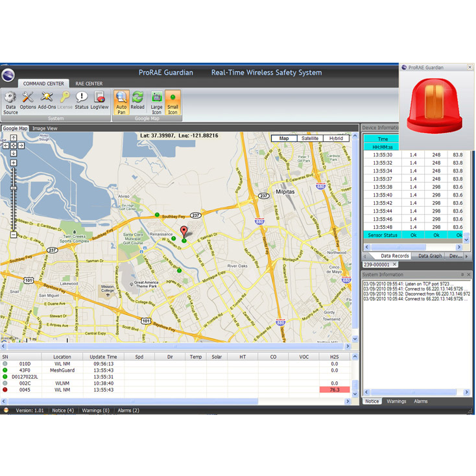This screenshot has width=476, height=476.
Task: Switch to the RAE CENTER ribbon tab
Action: (89, 84)
